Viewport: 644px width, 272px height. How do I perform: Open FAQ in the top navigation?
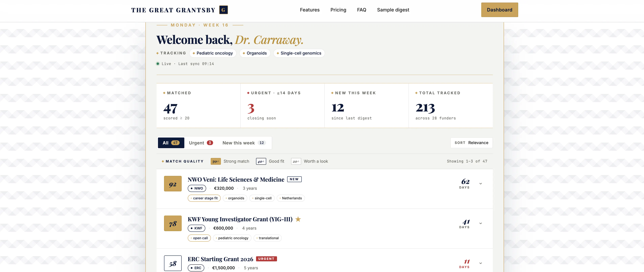coord(362,10)
